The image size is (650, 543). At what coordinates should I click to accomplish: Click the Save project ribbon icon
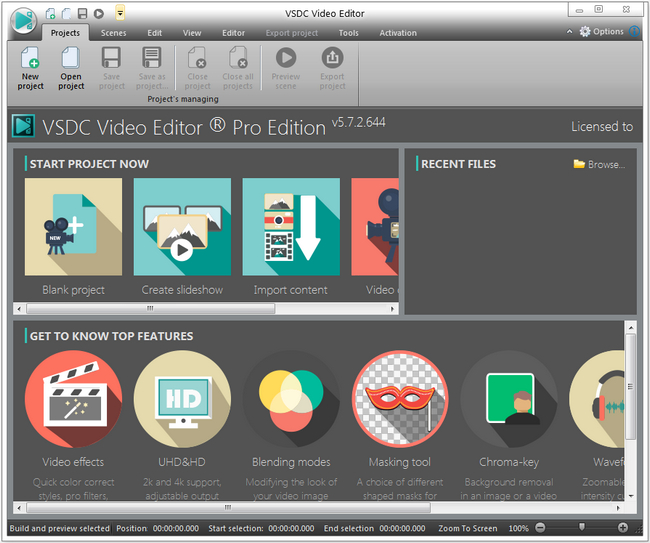(112, 58)
